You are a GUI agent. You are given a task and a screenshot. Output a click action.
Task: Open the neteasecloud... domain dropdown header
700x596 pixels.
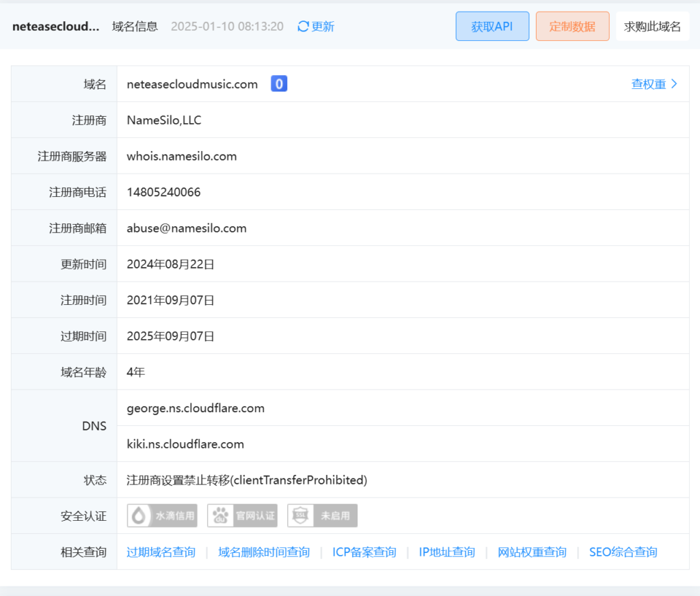55,26
